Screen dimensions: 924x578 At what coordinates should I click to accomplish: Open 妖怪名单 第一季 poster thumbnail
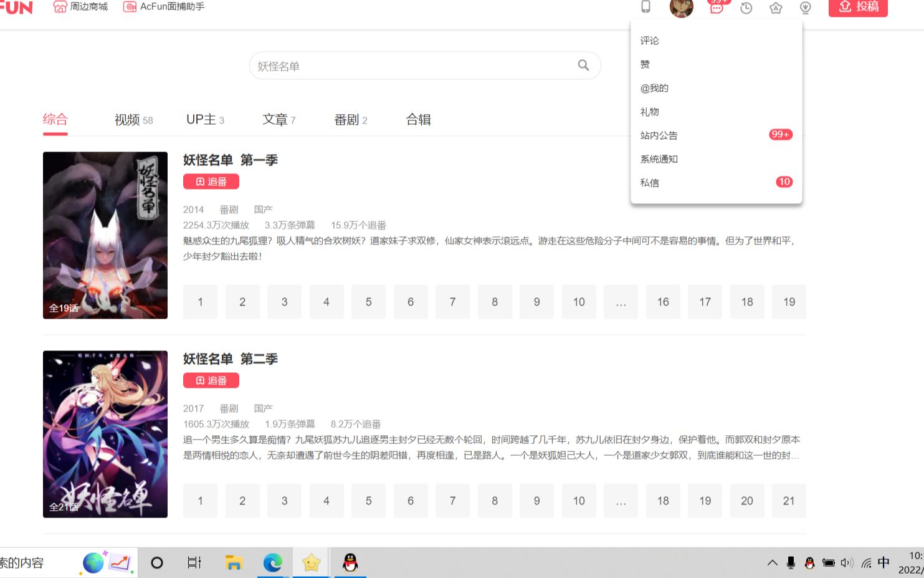105,235
